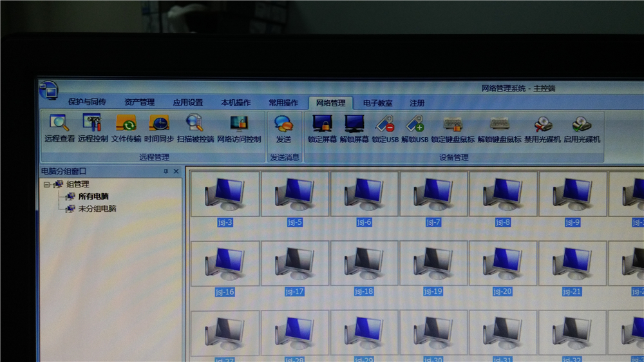The width and height of the screenshot is (644, 362).
Task: Open 网络访问控制 network access control
Action: 239,128
